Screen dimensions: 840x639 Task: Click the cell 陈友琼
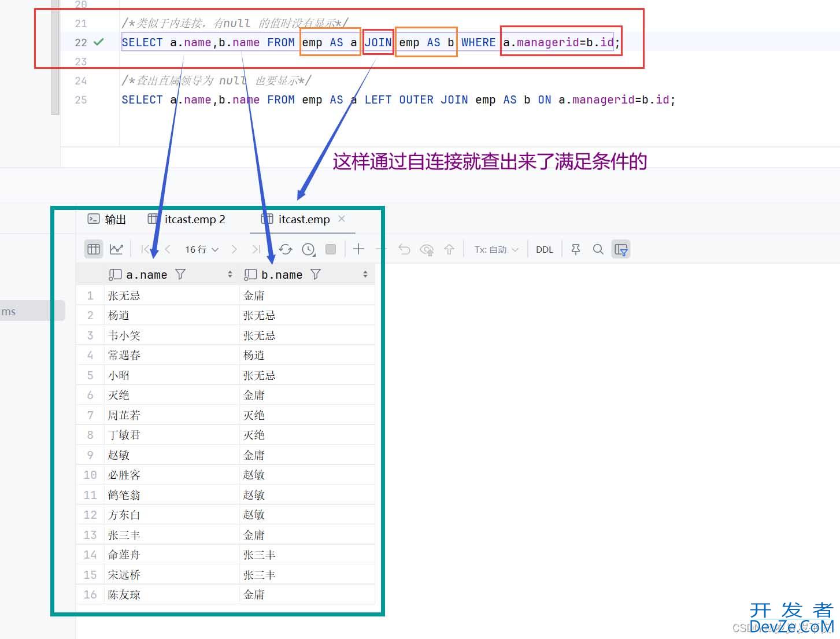pos(172,594)
